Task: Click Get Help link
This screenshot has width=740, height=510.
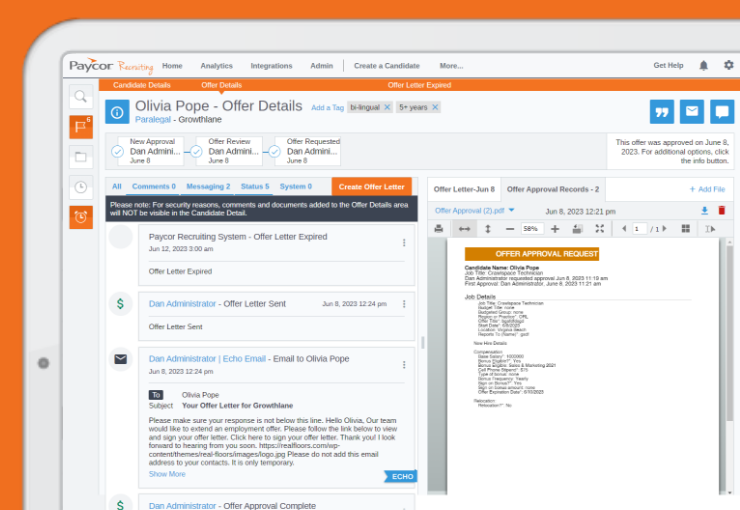Action: pyautogui.click(x=668, y=66)
